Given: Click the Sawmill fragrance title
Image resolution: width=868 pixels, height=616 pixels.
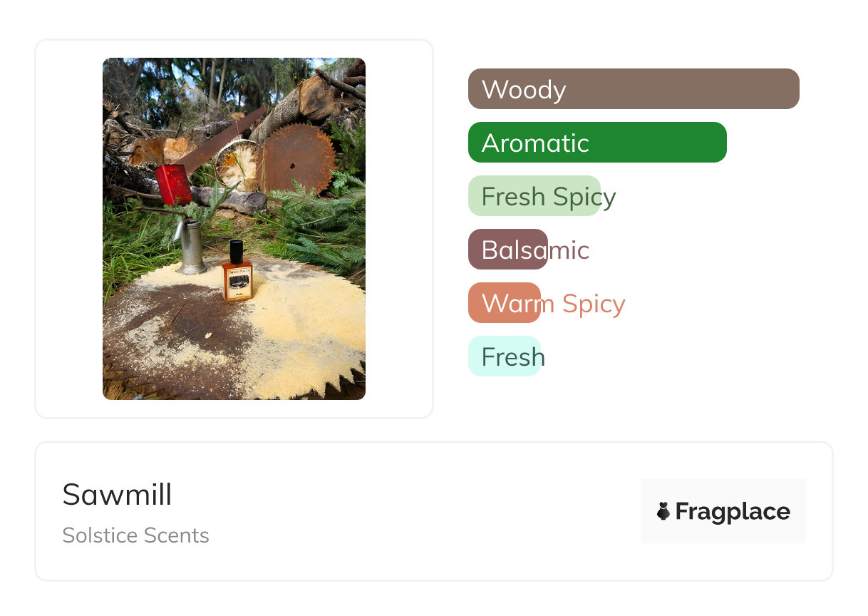Looking at the screenshot, I should (117, 495).
